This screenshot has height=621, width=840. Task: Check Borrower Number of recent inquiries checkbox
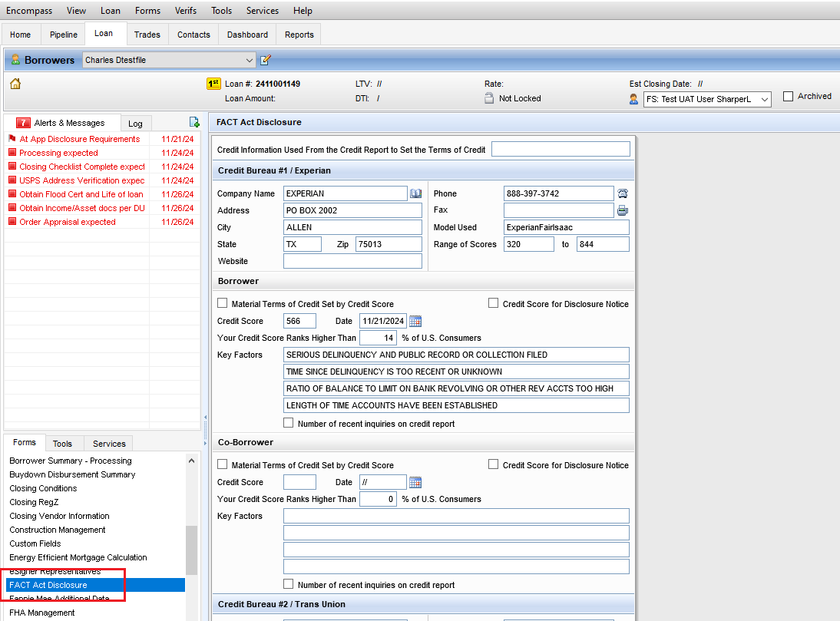(288, 424)
